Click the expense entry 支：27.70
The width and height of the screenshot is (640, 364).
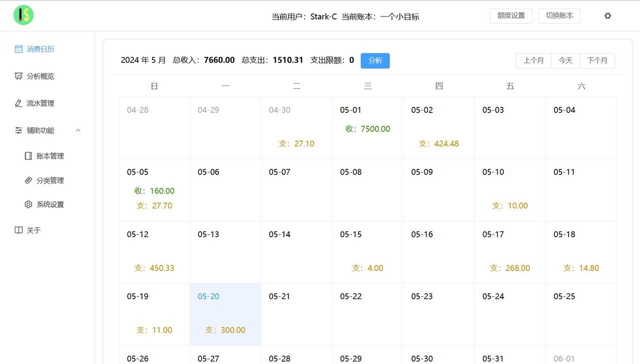(x=154, y=205)
